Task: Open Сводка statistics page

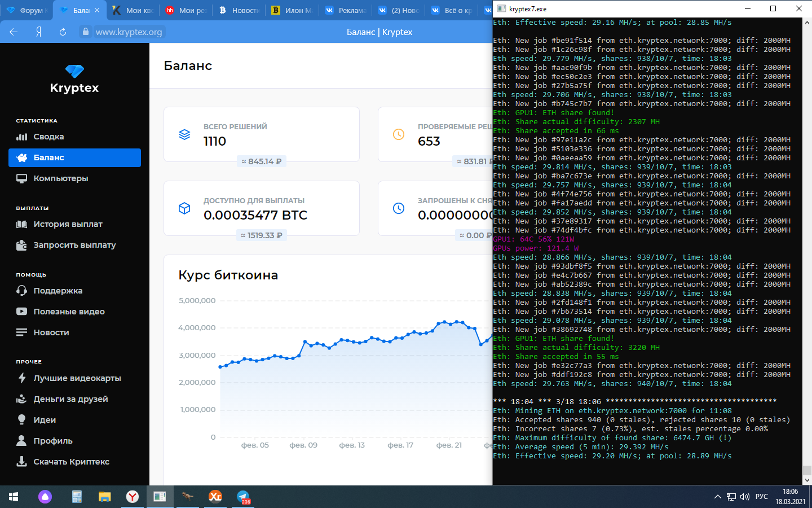Action: coord(48,137)
